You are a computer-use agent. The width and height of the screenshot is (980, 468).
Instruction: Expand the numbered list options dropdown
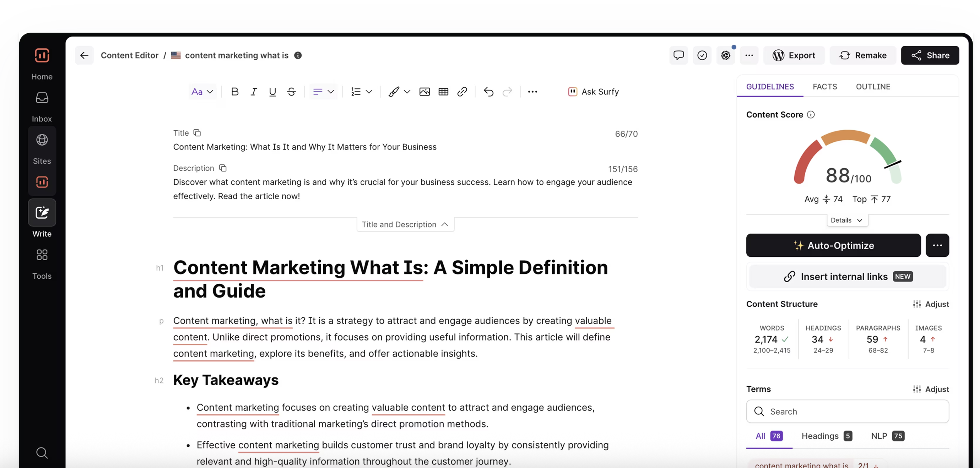(x=369, y=92)
